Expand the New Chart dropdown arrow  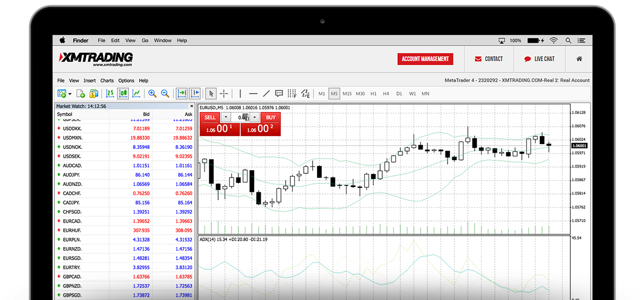70,94
